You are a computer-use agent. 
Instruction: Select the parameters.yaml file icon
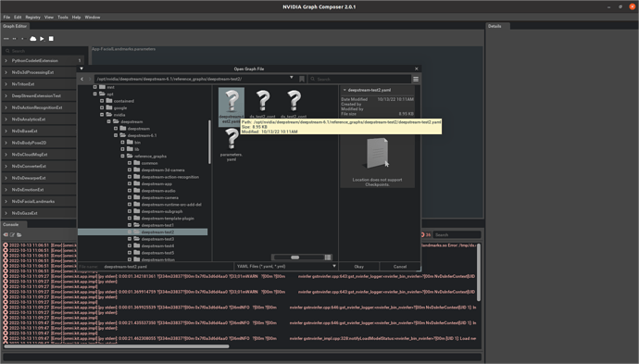point(232,144)
